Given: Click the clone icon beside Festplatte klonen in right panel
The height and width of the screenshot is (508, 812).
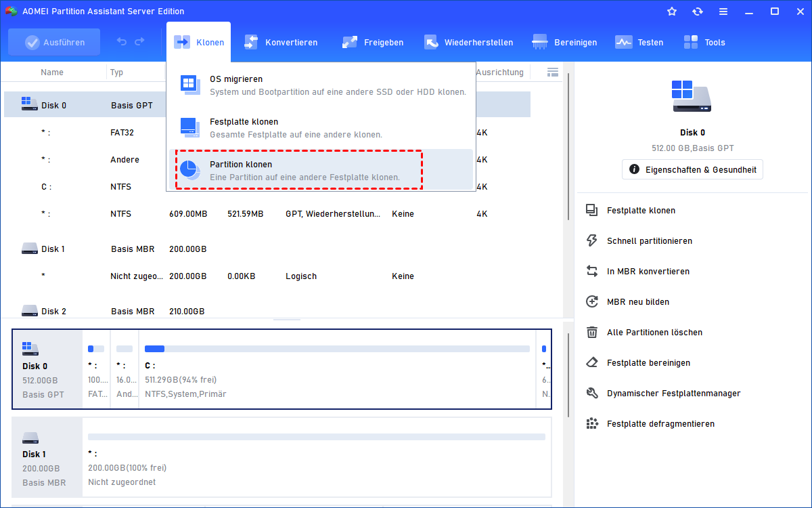Looking at the screenshot, I should tap(592, 210).
